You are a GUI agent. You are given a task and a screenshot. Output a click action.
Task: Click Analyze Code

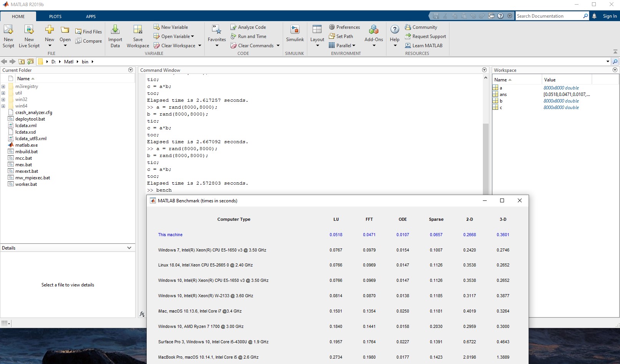point(248,27)
